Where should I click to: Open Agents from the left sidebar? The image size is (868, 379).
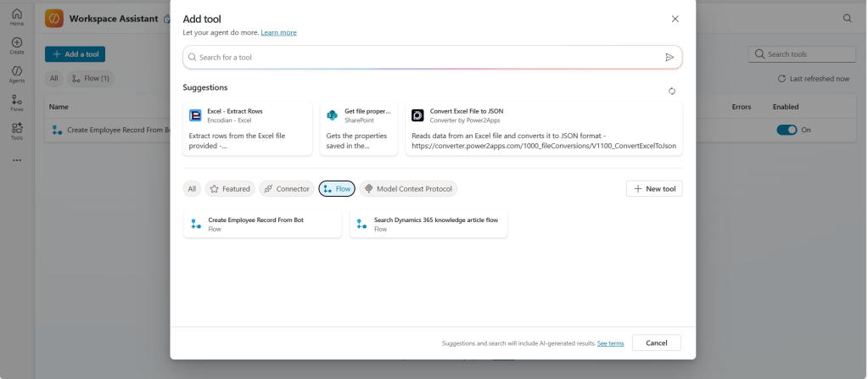point(16,73)
